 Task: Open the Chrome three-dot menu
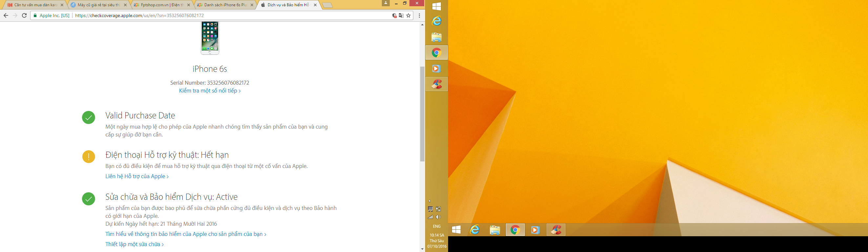click(x=419, y=15)
